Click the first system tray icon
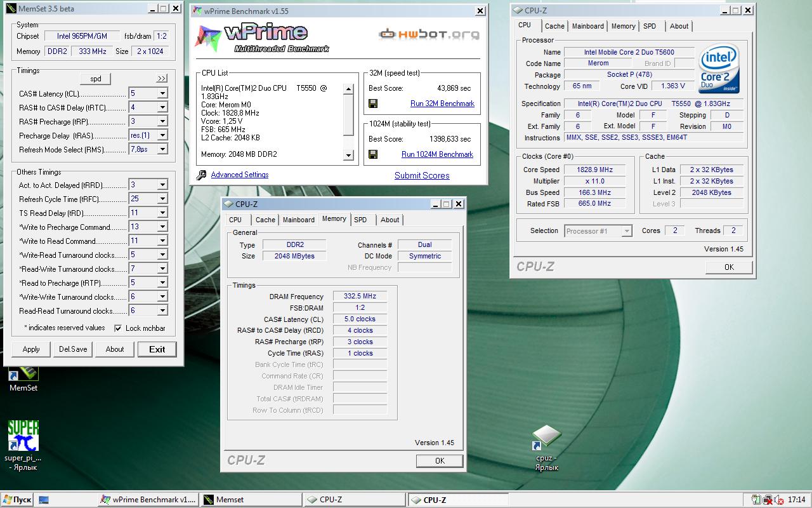Screen dimensions: 812x508 [756, 500]
